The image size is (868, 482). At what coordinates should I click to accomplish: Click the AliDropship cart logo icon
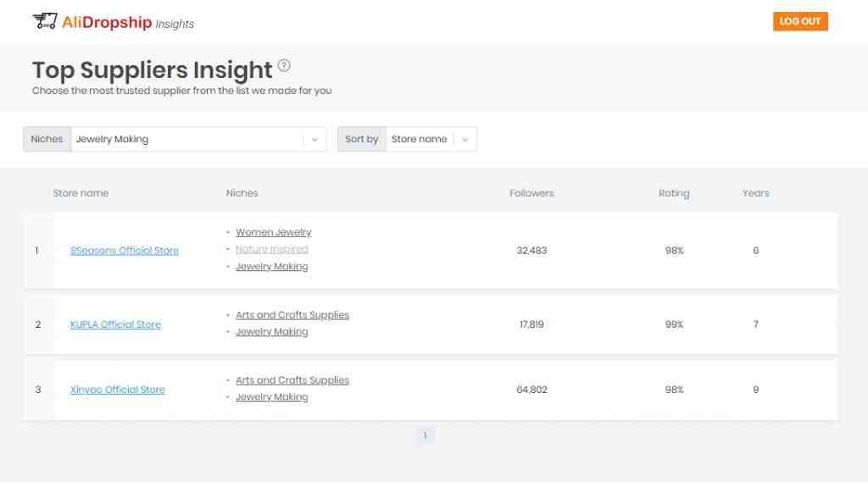click(x=45, y=21)
